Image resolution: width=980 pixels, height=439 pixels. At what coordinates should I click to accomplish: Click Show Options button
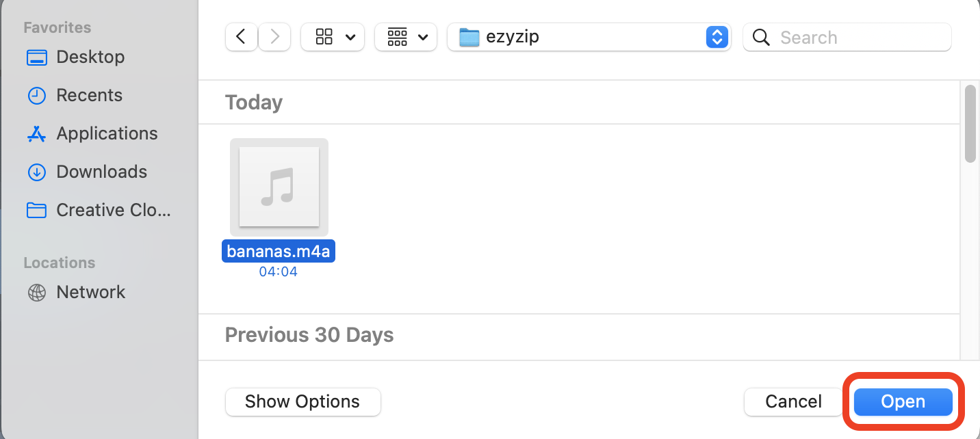tap(302, 401)
